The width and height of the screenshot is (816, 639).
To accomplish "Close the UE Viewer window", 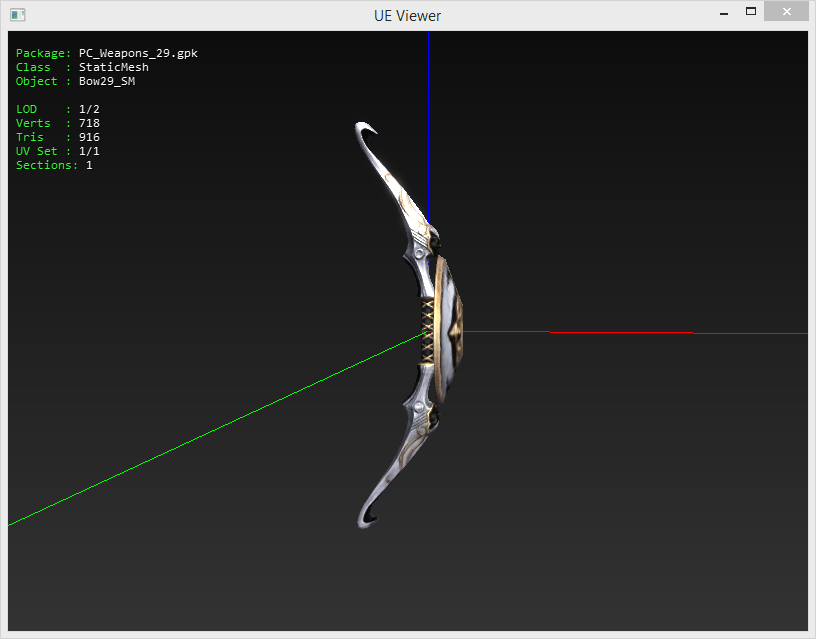I will pos(786,12).
